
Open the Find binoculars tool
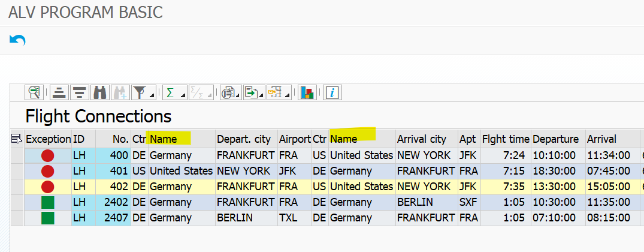(100, 92)
